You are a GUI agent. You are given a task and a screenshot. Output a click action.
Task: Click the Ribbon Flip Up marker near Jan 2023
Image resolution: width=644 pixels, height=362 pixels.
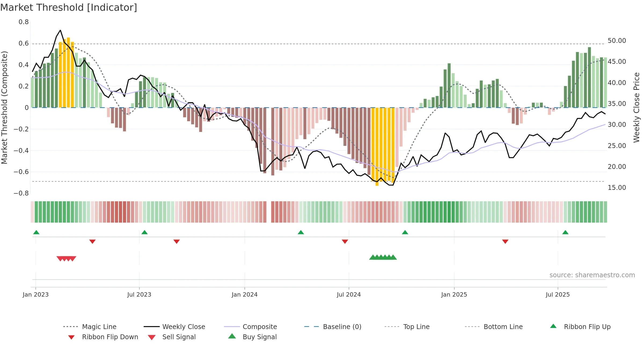point(36,232)
